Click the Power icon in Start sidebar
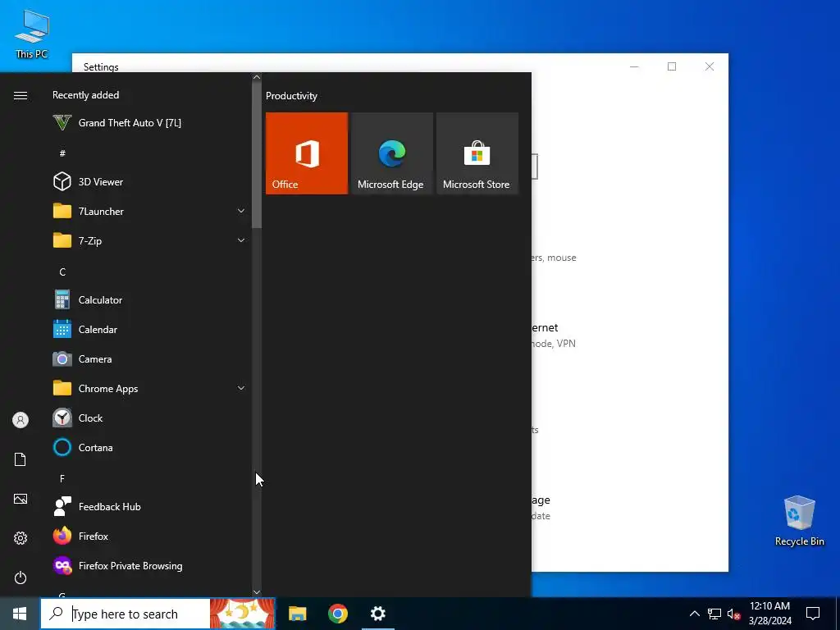Image resolution: width=840 pixels, height=630 pixels. pos(21,577)
